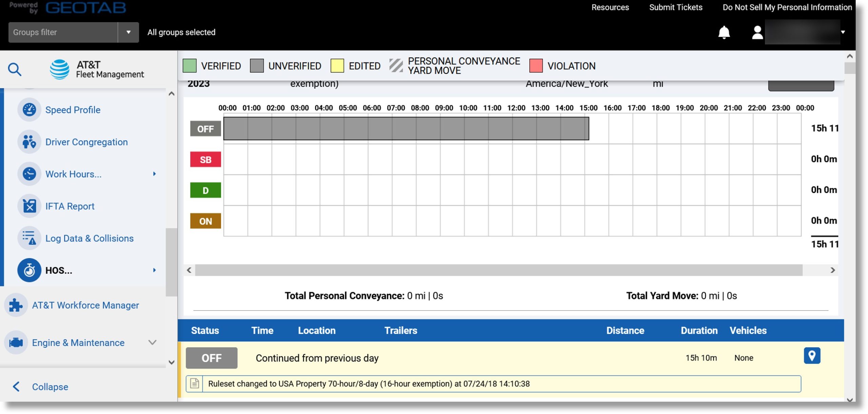Click the gray OFF status badge
Viewport: 868px width, 414px height.
click(212, 358)
